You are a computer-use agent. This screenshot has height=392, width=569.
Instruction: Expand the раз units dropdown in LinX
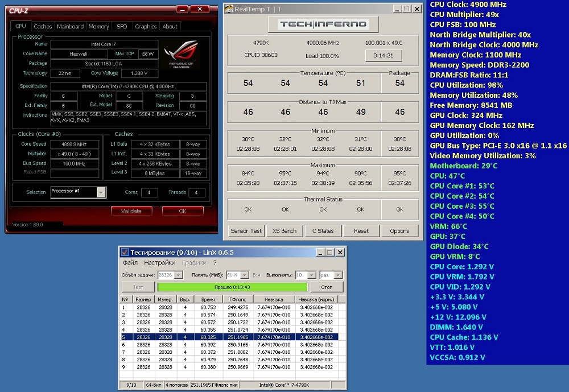(x=338, y=275)
